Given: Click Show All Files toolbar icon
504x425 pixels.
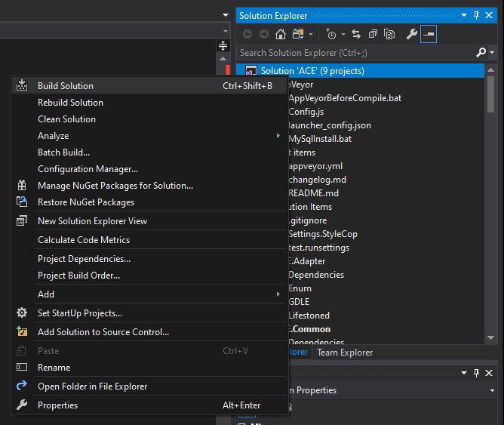Looking at the screenshot, I should [x=389, y=34].
